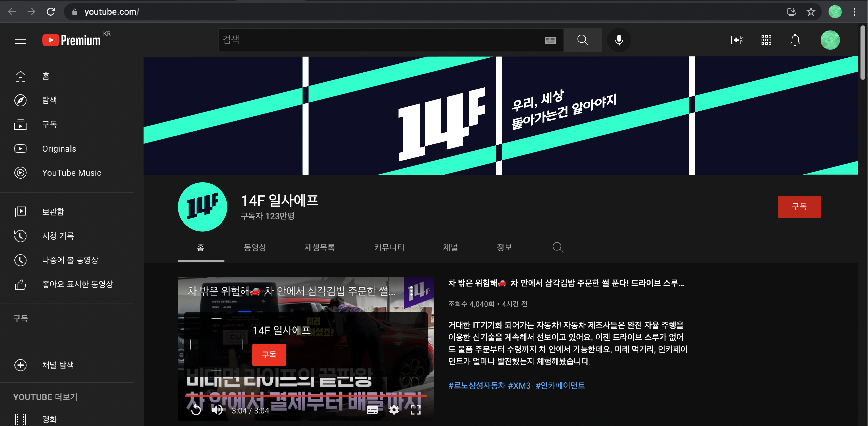Image resolution: width=868 pixels, height=426 pixels.
Task: Open the on-screen keyboard icon in search
Action: point(550,40)
